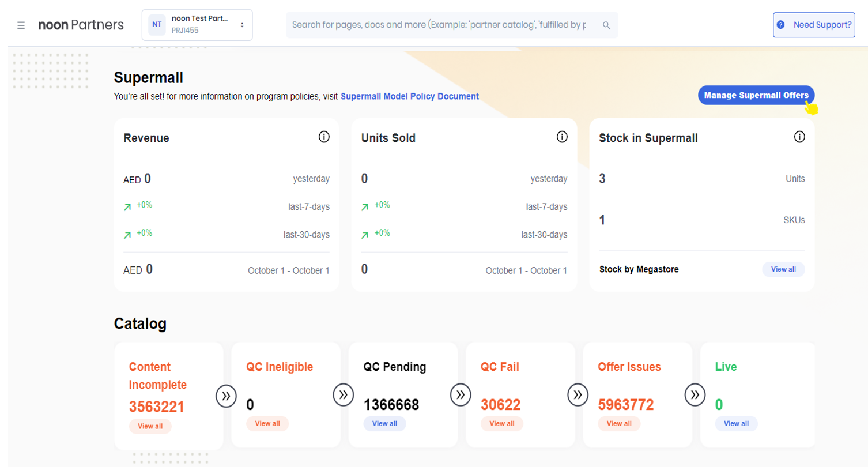Click Revenue October 1 - October 1 date range
The width and height of the screenshot is (868, 474).
(x=289, y=270)
